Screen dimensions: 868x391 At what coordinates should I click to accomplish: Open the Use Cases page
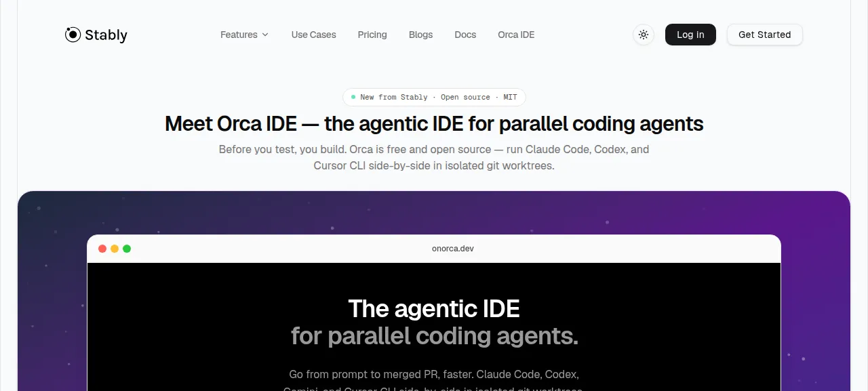313,35
